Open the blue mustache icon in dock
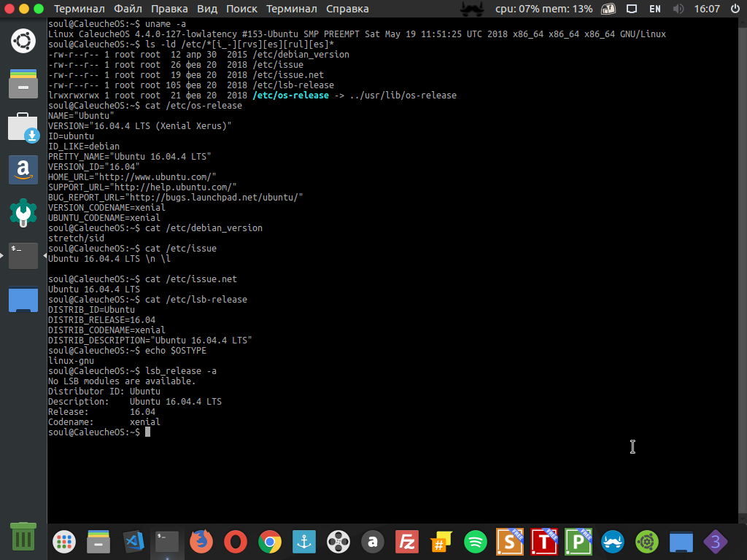 (613, 542)
